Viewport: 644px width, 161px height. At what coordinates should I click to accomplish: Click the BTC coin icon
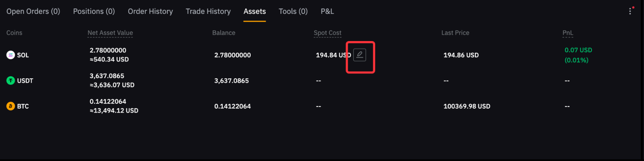click(x=11, y=106)
